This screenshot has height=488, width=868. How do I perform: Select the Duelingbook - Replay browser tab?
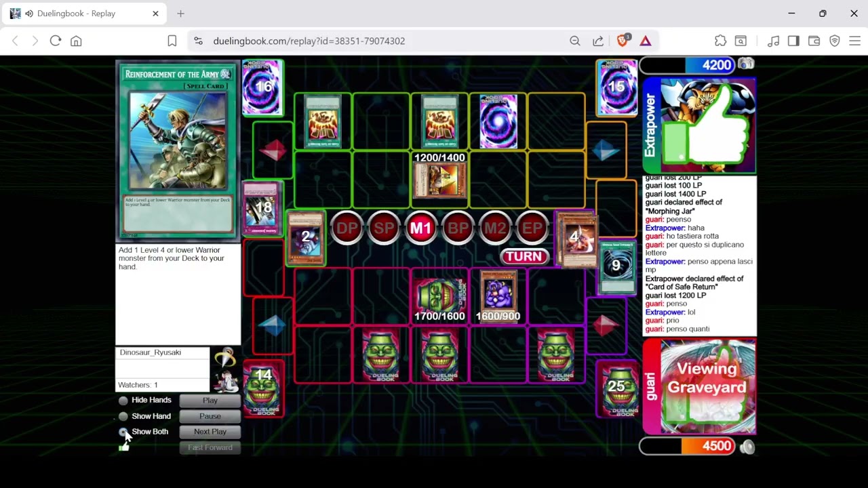pos(85,14)
